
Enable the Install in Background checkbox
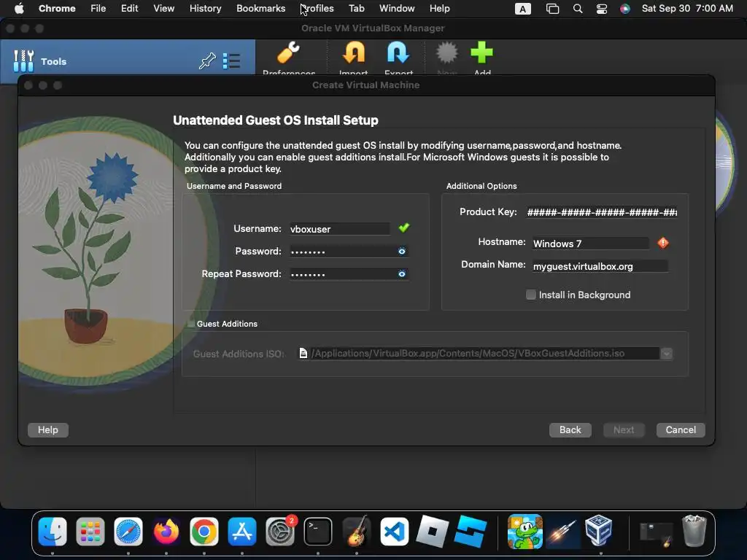coord(531,295)
